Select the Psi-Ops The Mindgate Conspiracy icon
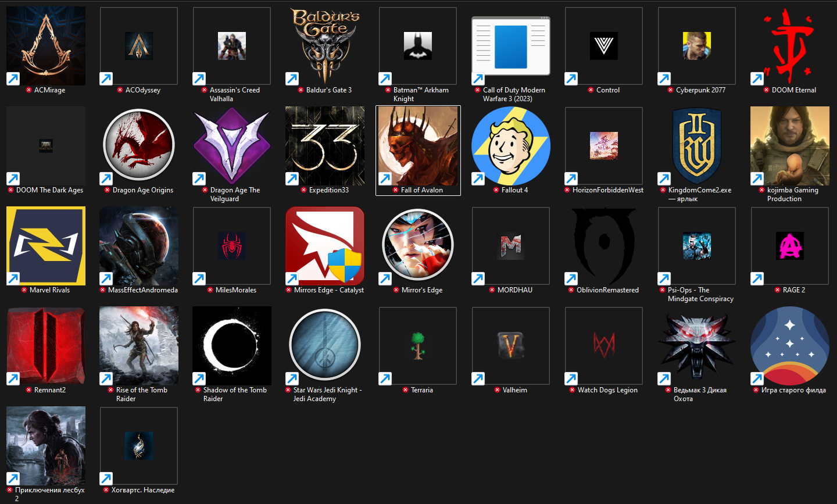 point(697,246)
